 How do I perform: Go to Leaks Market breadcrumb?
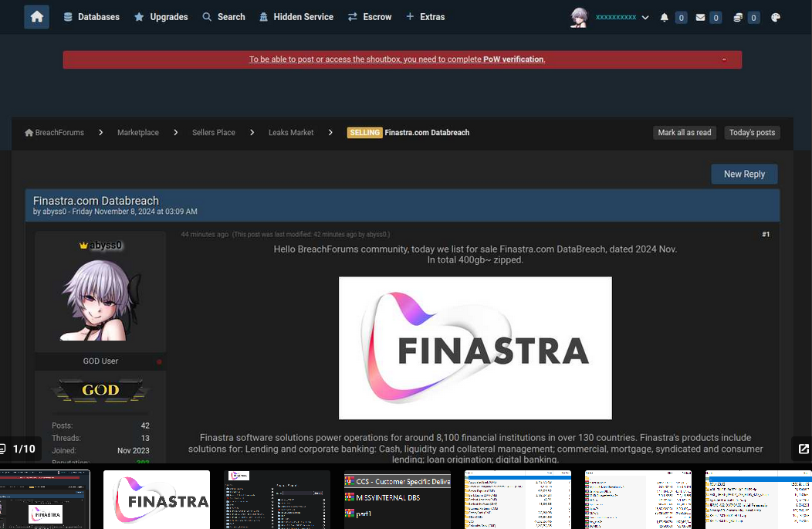pos(291,133)
